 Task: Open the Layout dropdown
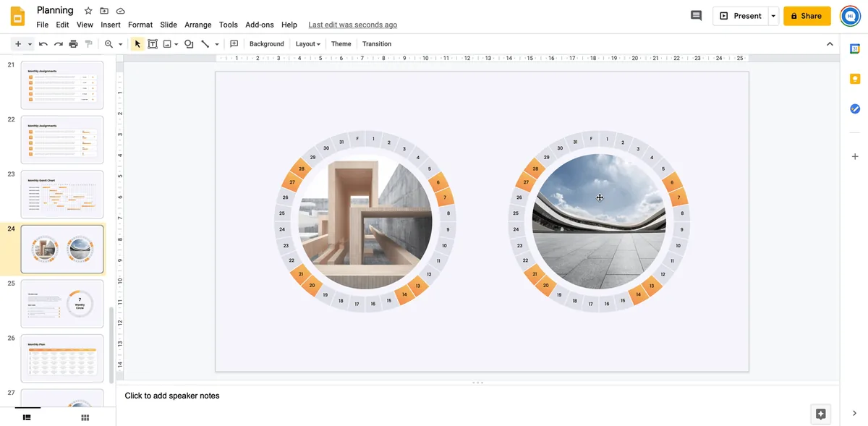tap(307, 44)
